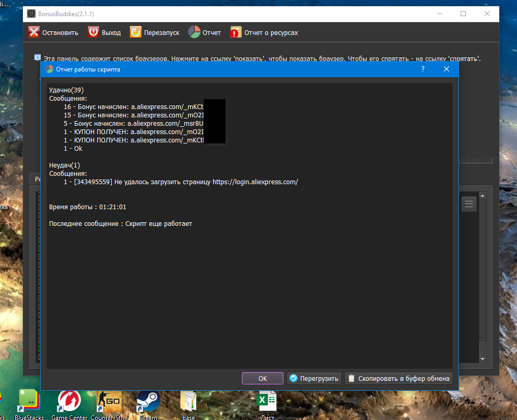Viewport: 517px width, 420px height.
Task: Click the dialog help question mark
Action: 422,69
